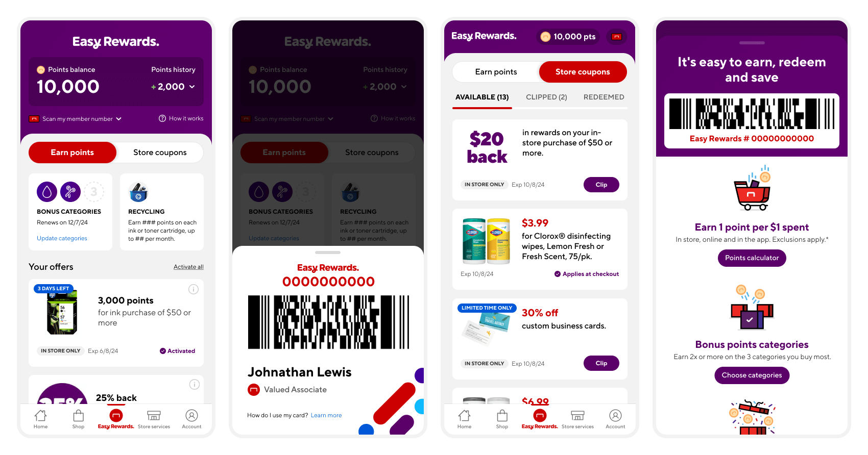
Task: Tap the scissors bonus category icon
Action: coord(70,192)
